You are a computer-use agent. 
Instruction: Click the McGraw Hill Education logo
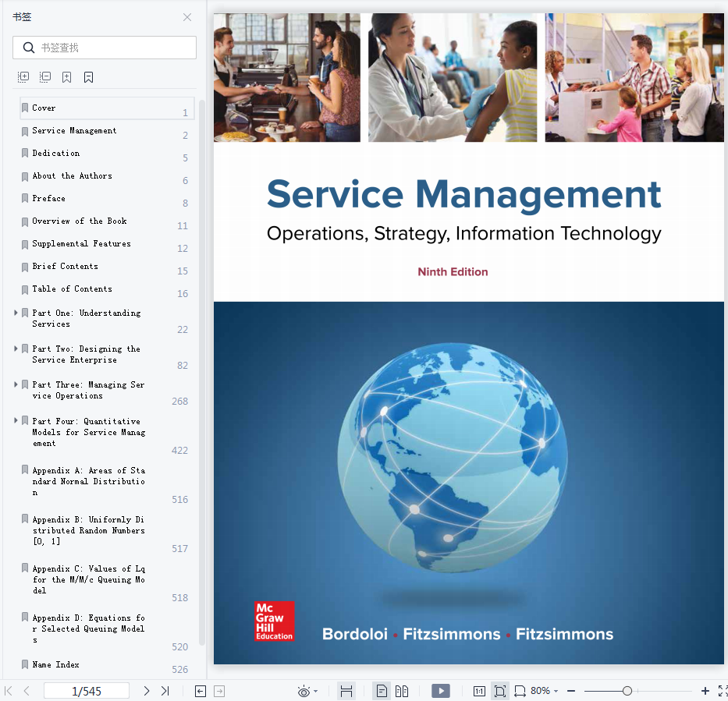point(275,621)
